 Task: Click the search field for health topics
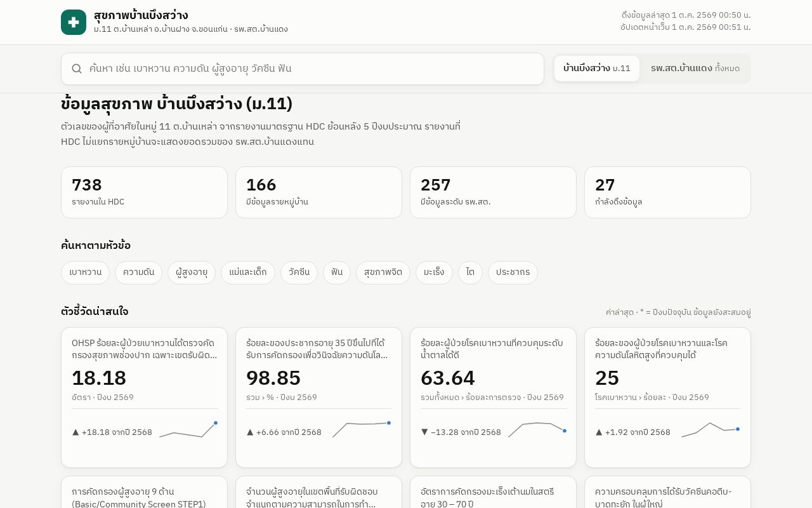coord(303,69)
